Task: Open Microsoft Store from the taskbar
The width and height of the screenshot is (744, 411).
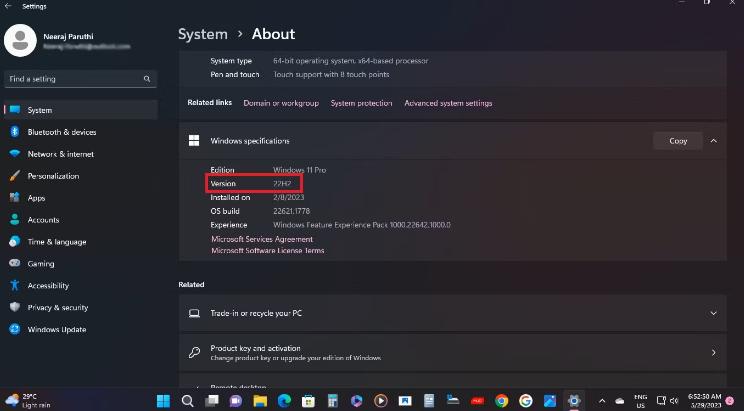Action: (308, 401)
